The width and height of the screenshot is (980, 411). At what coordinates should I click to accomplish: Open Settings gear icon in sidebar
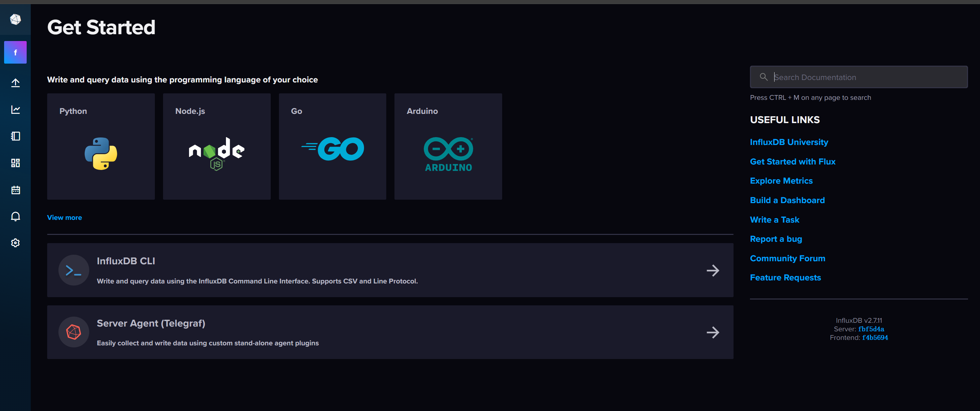coord(15,243)
